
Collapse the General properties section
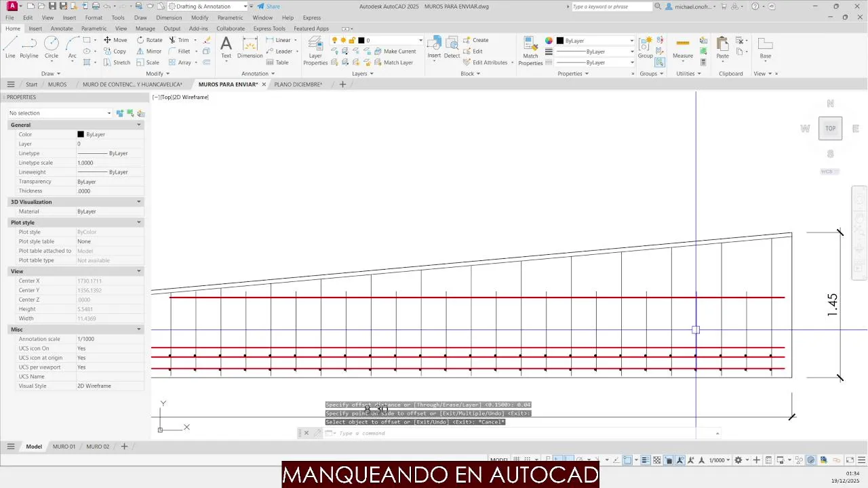click(139, 125)
